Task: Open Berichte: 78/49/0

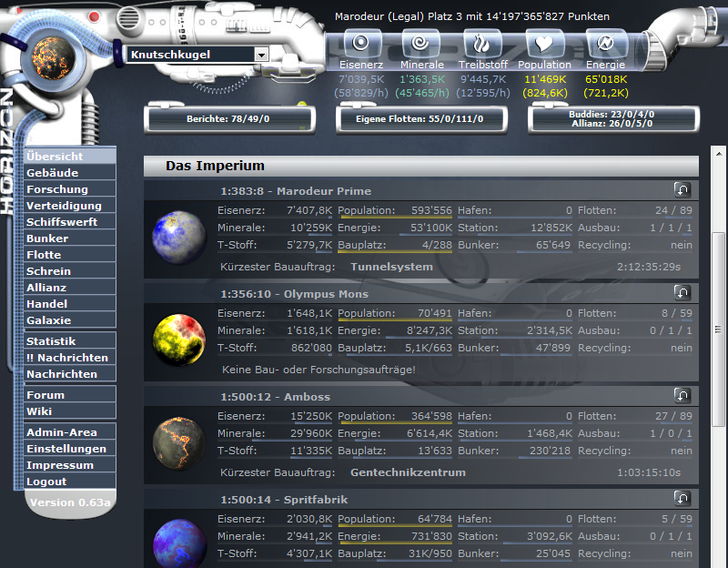Action: [229, 118]
